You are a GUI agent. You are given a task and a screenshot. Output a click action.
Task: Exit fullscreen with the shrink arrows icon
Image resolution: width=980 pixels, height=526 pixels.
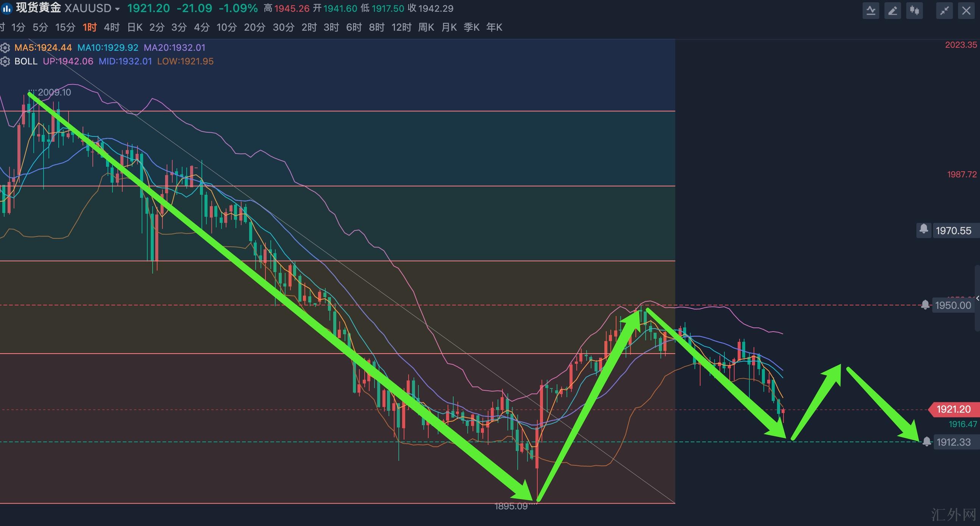pyautogui.click(x=944, y=11)
